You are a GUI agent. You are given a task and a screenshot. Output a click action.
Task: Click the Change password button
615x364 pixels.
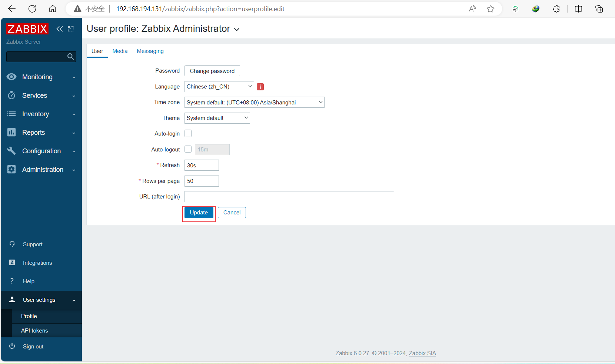click(x=212, y=71)
